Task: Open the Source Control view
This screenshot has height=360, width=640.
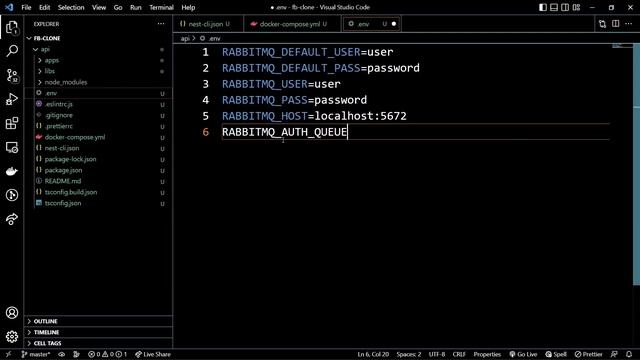Action: [x=12, y=76]
